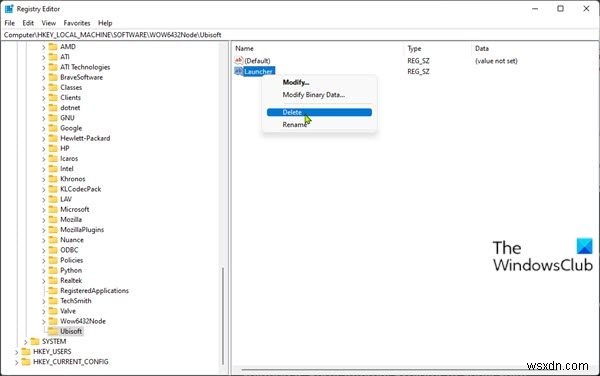Image resolution: width=600 pixels, height=376 pixels.
Task: Click the registry path address bar
Action: point(300,35)
